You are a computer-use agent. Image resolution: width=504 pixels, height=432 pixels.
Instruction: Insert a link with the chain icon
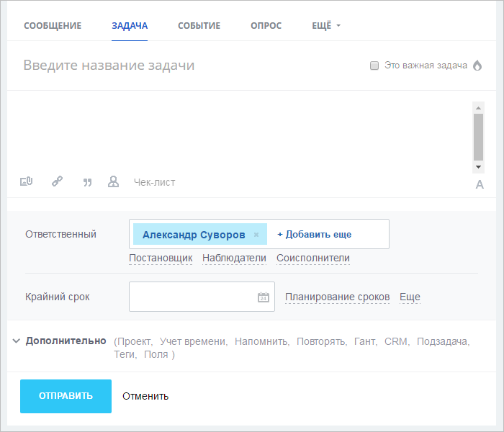pos(57,181)
